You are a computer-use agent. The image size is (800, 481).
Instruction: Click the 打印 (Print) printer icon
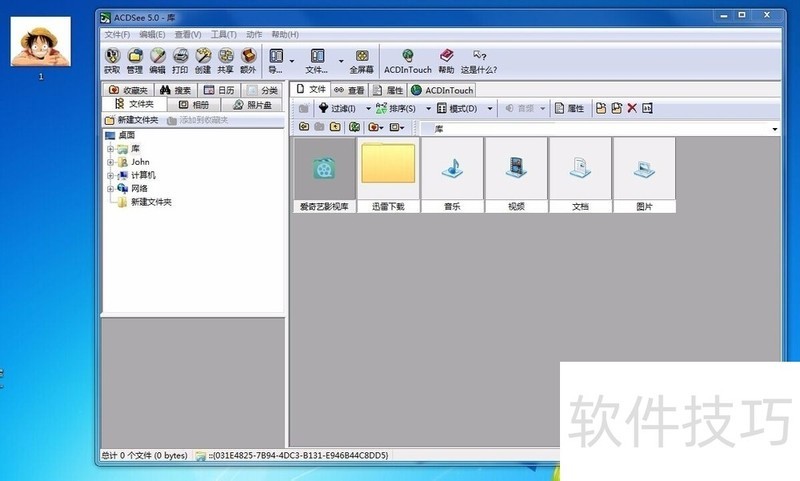click(180, 61)
